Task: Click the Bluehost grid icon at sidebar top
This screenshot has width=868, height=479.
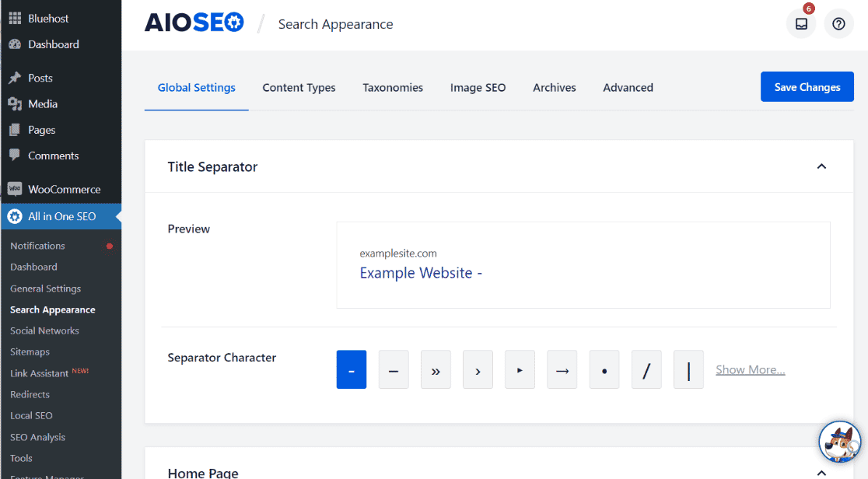Action: click(x=15, y=16)
